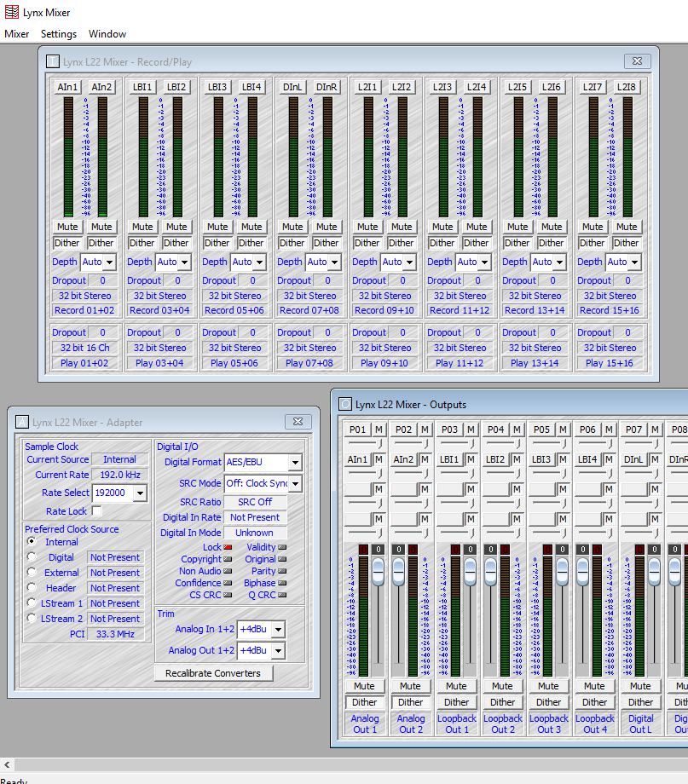Enable the Rate Lock checkbox
This screenshot has width=688, height=784.
(97, 511)
